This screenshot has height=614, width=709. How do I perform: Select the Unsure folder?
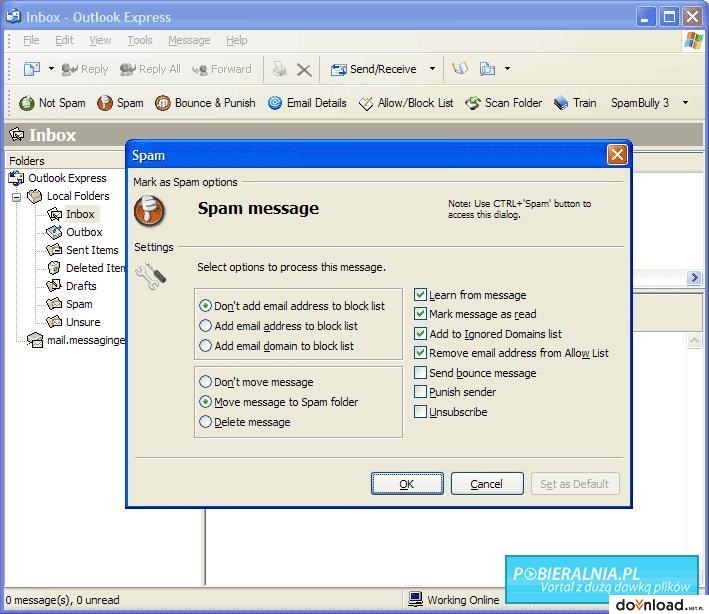point(83,322)
